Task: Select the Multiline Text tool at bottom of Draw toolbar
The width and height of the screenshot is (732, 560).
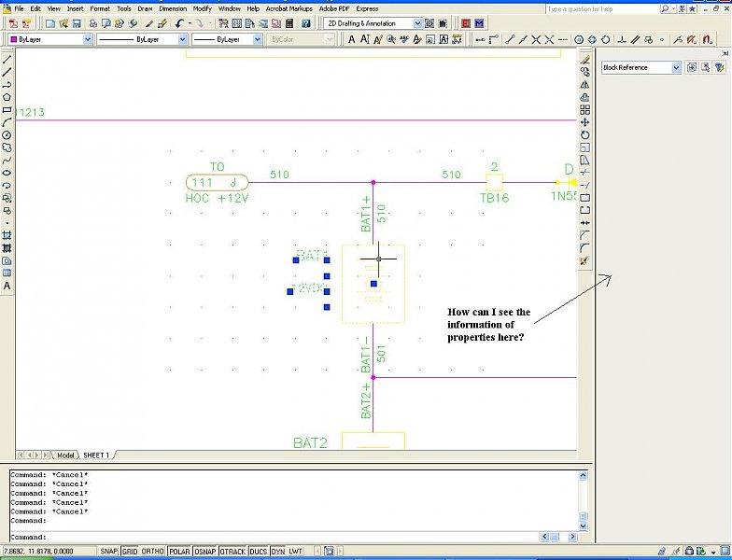Action: [7, 286]
